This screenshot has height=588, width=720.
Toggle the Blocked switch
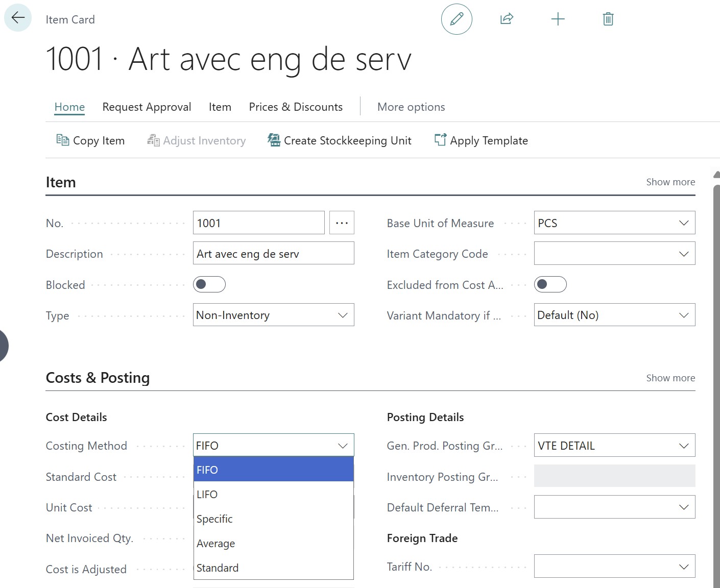pos(209,284)
